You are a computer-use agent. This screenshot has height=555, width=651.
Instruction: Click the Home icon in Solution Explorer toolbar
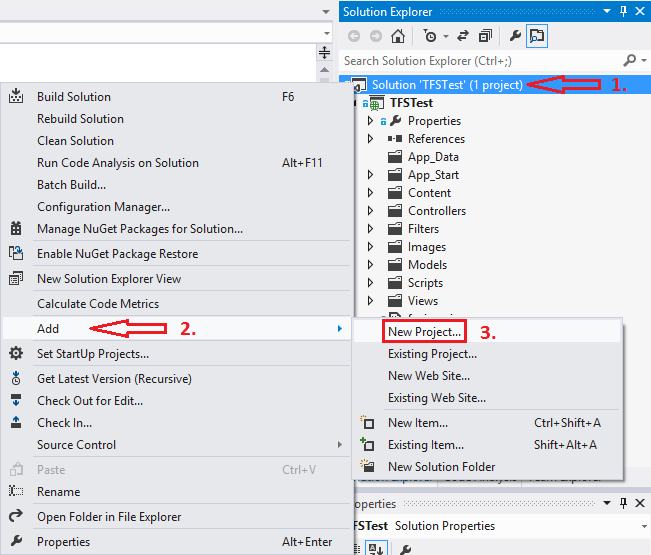click(x=398, y=36)
